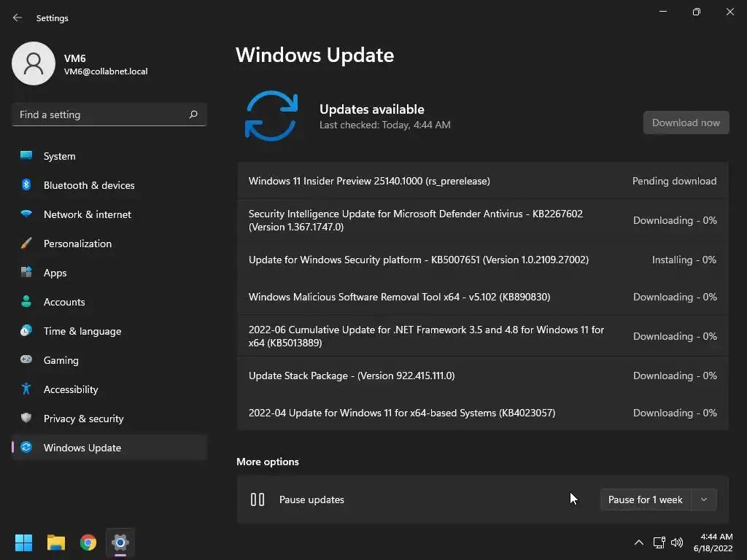Click the Windows 11 Insider Preview 25140.1000 row
747x560 pixels.
(x=483, y=181)
